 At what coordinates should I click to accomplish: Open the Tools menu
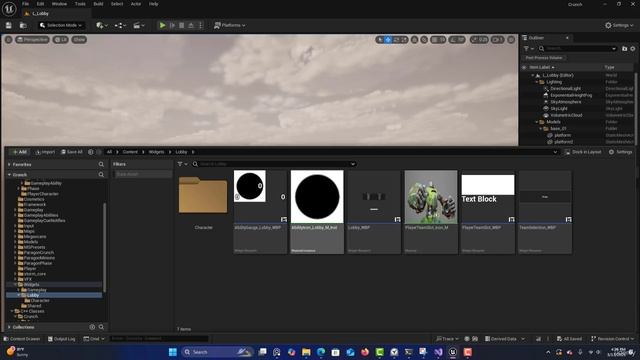click(x=80, y=4)
